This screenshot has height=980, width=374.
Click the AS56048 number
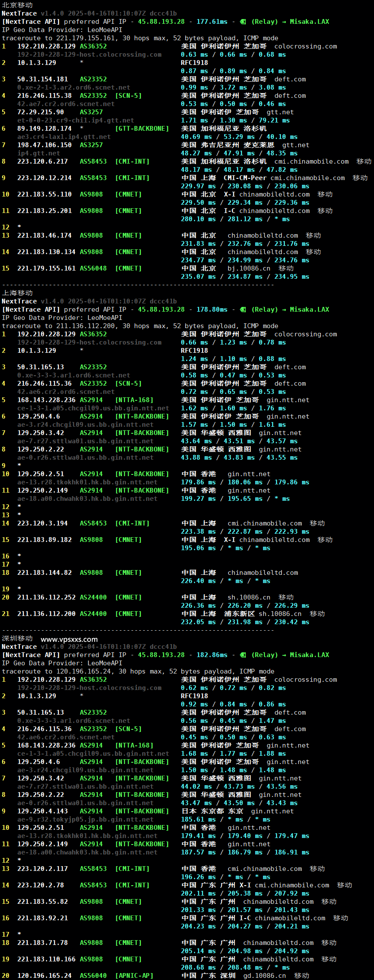click(x=93, y=268)
